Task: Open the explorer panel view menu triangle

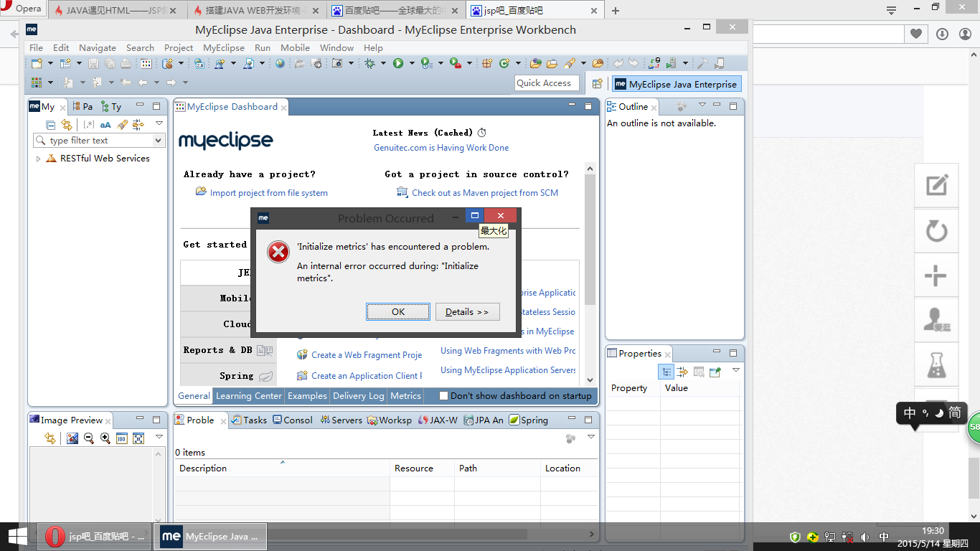Action: 159,123
